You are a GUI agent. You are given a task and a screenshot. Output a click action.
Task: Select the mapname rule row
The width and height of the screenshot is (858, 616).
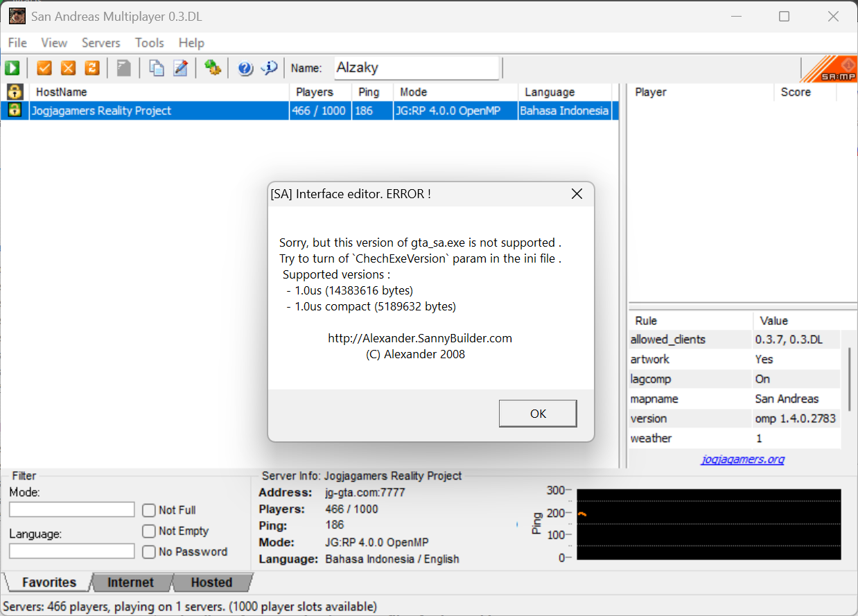pos(735,398)
